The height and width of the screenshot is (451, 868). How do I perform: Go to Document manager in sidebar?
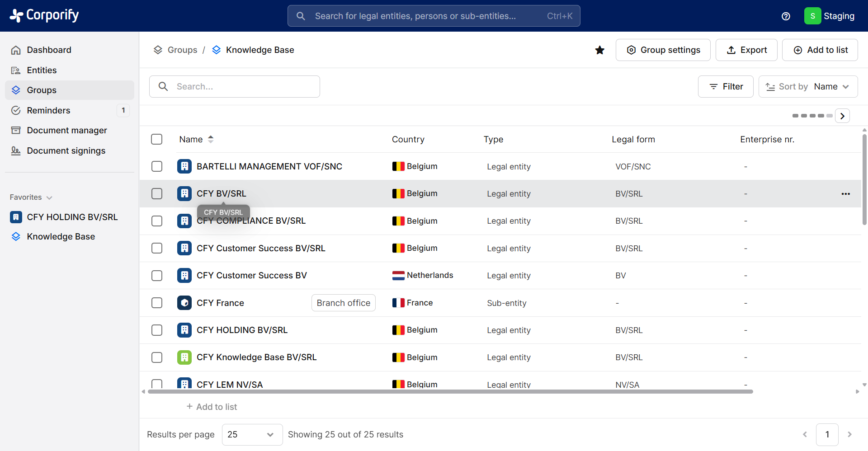pos(66,131)
